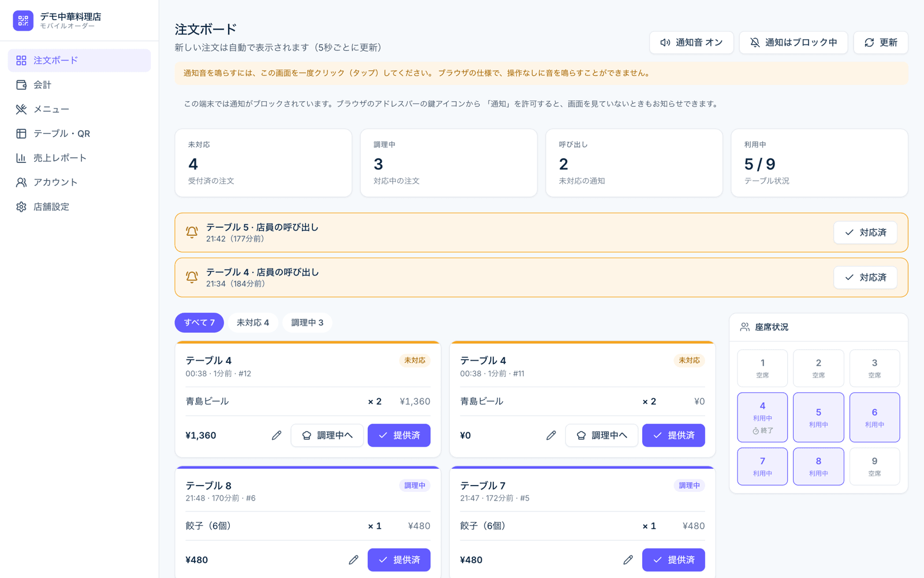Mark テーブル 5 call as 対応済

click(865, 232)
